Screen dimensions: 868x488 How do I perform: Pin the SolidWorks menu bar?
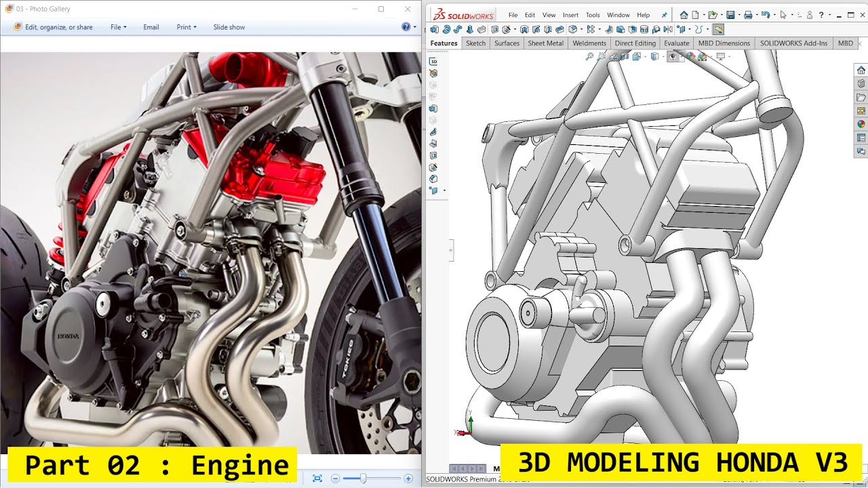[x=664, y=15]
